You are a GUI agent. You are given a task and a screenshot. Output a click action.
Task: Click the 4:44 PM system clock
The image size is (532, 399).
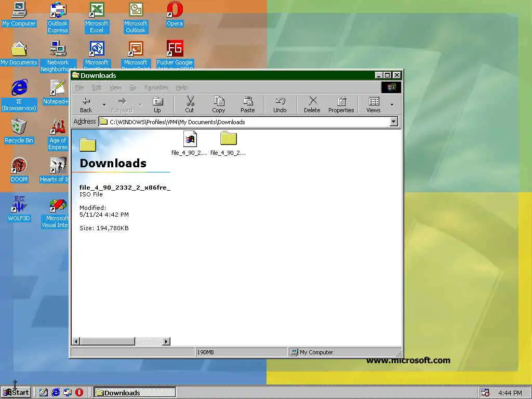coord(510,393)
